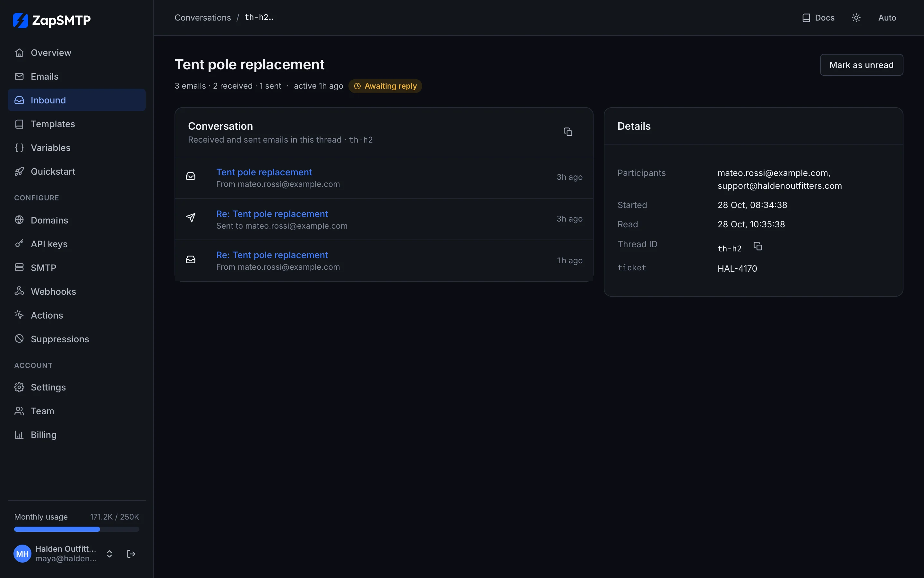The width and height of the screenshot is (924, 578).
Task: Click the th-h2… breadcrumb text
Action: (259, 17)
